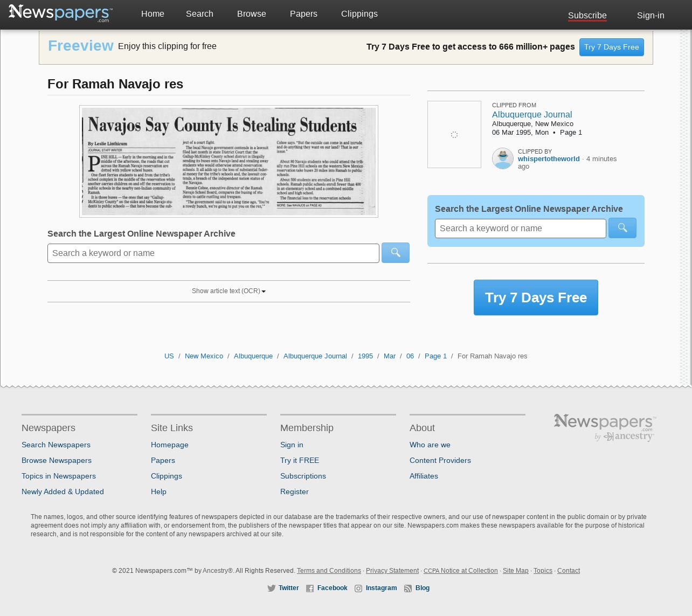Click New Mexico breadcrumb link
Image resolution: width=692 pixels, height=616 pixels.
[x=204, y=356]
